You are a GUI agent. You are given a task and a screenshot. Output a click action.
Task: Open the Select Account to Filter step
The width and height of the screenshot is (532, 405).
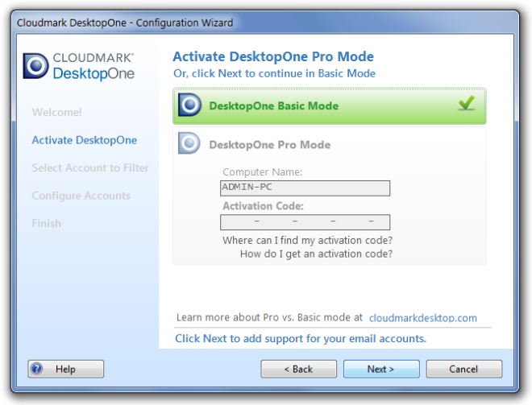(x=90, y=167)
